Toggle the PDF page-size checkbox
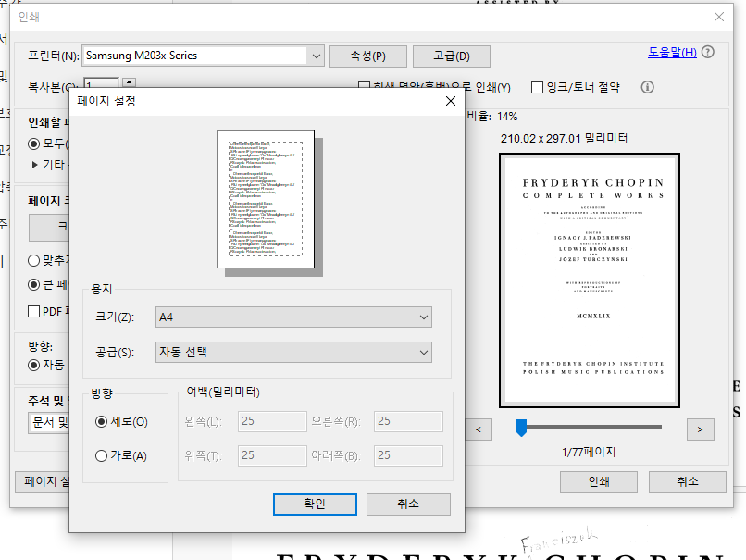Screen dimensions: 746x560 [x=33, y=312]
